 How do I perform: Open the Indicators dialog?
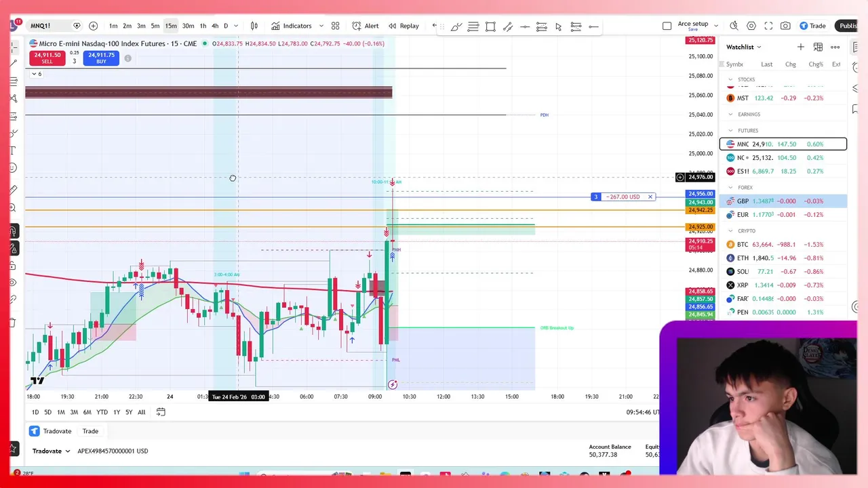(x=292, y=26)
